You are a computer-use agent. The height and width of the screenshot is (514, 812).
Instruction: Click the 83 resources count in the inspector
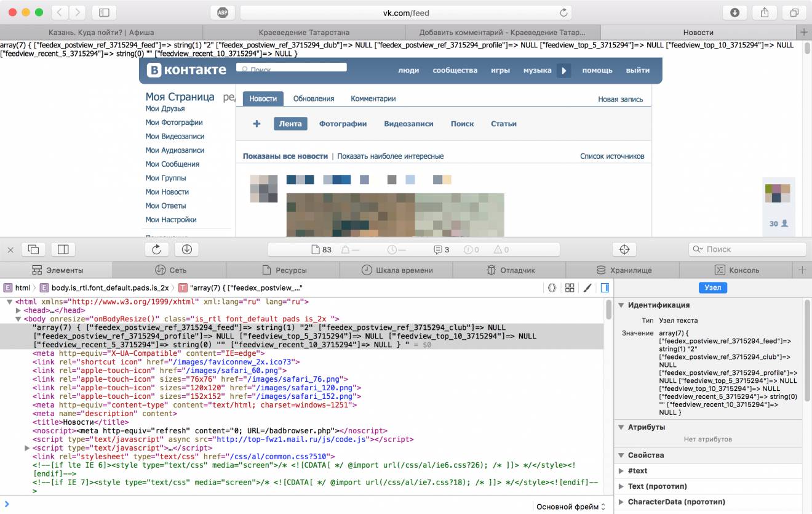(x=321, y=249)
